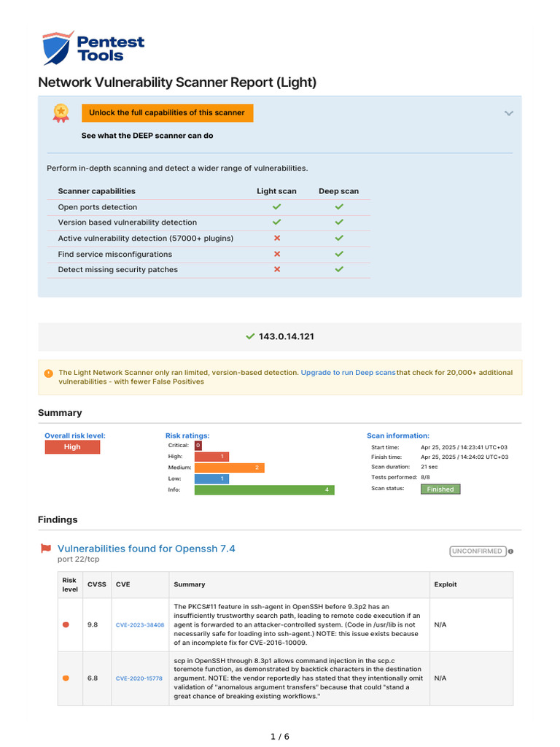Click green checkmark beside IP 143.0.14.121
Viewport: 560px width, 747px height.
[250, 336]
